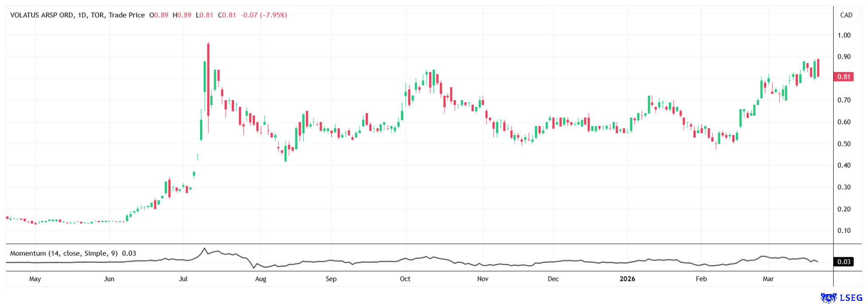Click the Momentum (14, close, Simple, 9) label
Viewport: 868px width, 304px height.
[65, 253]
